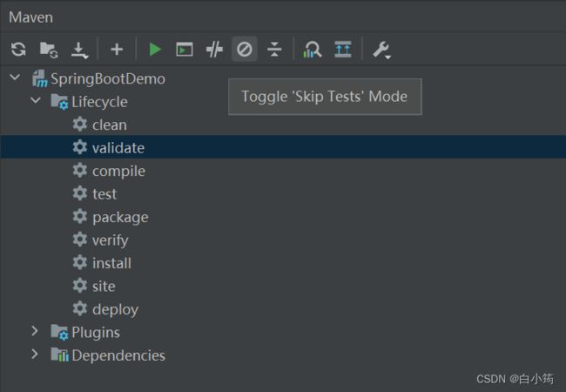
Task: Toggle offline mode button
Action: (x=214, y=50)
